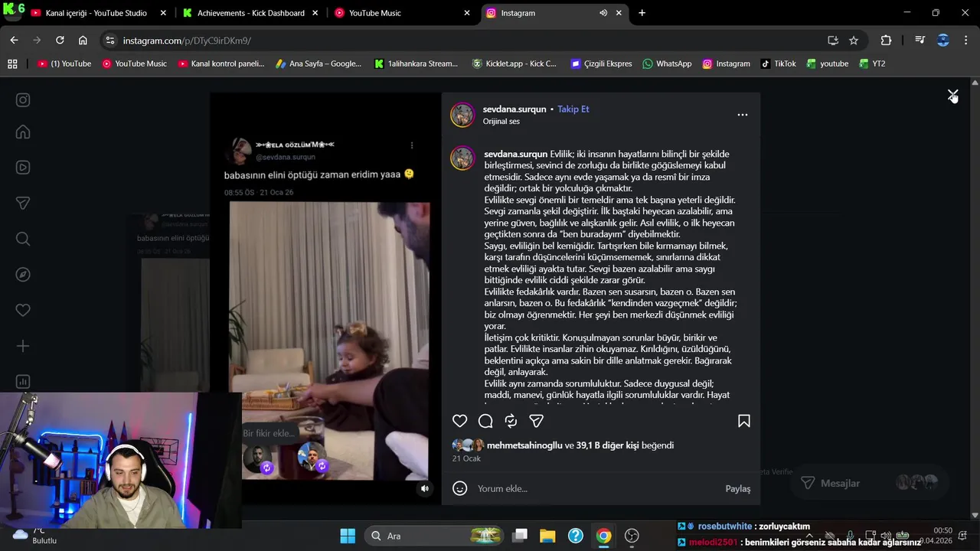Click Instagram logo in sidebar
This screenshot has height=551, width=980.
tap(23, 99)
